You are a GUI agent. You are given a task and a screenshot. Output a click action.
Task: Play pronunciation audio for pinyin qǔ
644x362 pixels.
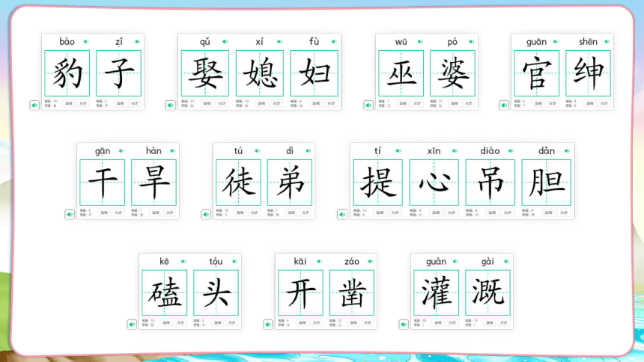click(225, 41)
